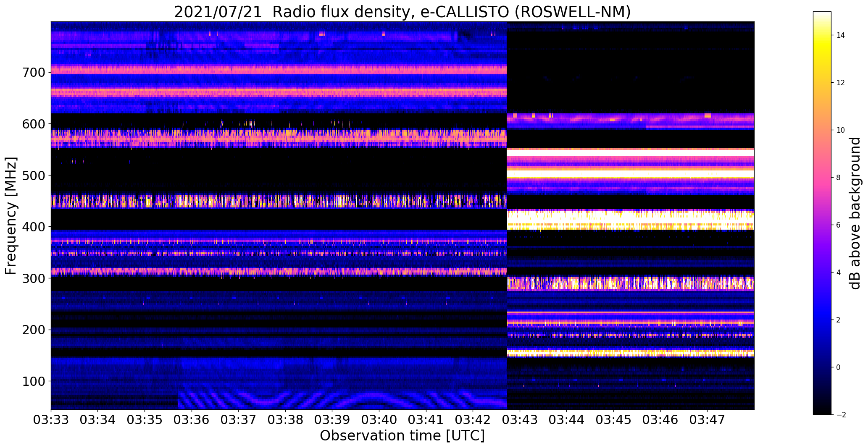This screenshot has height=448, width=868.
Task: Click the 03:41 time tick label
Action: [426, 419]
